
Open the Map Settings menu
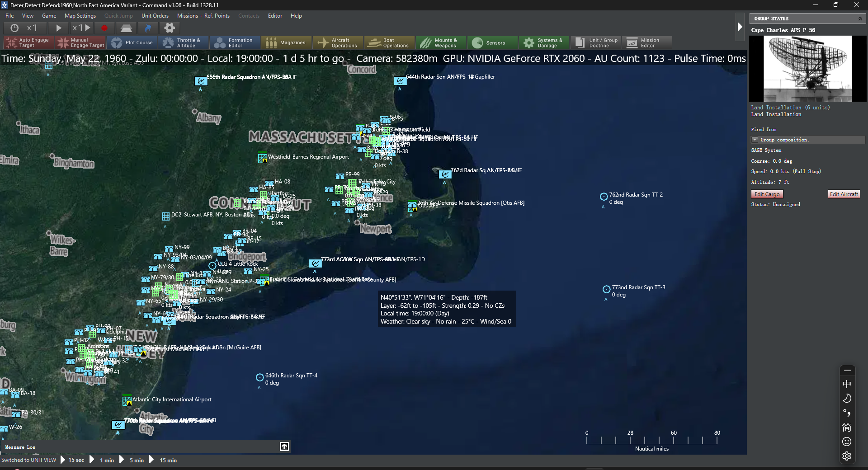(x=80, y=16)
